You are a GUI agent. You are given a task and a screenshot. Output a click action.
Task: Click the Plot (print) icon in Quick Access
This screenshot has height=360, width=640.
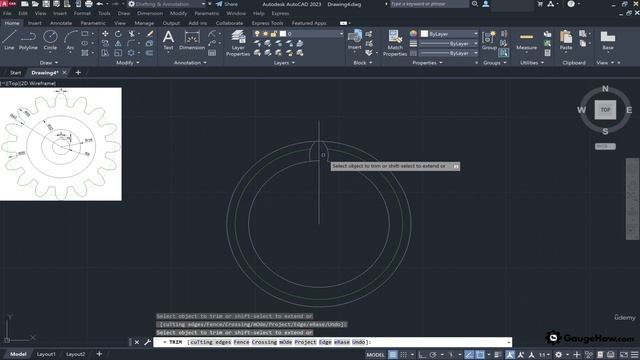pos(89,4)
